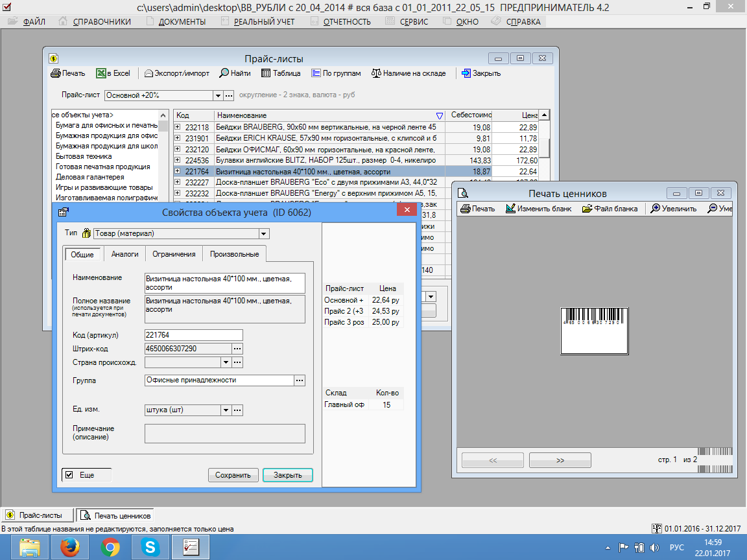
Task: Click Печать in Печать ценников window
Action: (x=477, y=209)
